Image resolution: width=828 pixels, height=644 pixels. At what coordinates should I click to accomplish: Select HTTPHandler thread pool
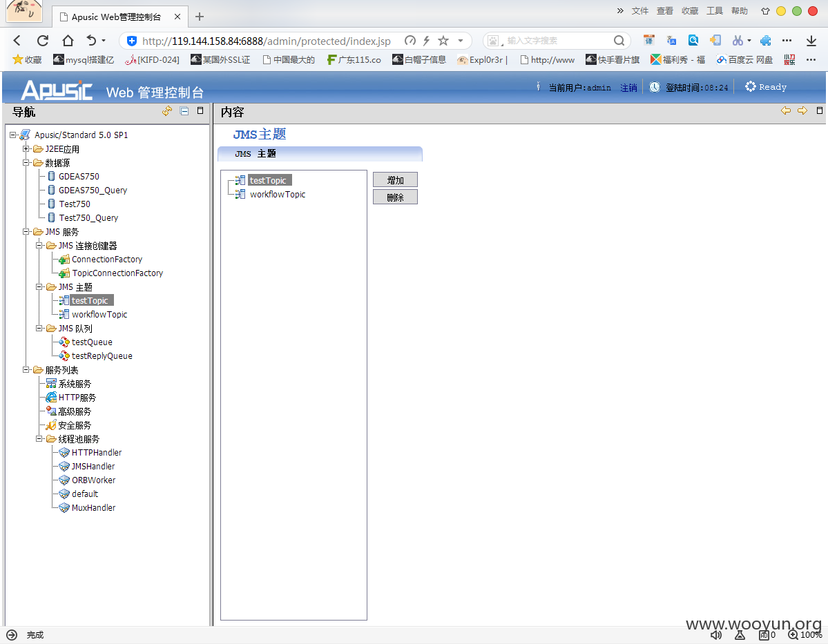point(97,452)
